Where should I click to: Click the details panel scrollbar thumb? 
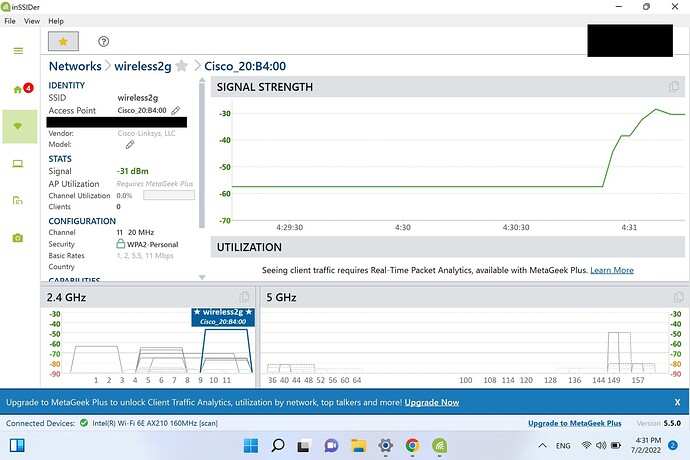202,155
